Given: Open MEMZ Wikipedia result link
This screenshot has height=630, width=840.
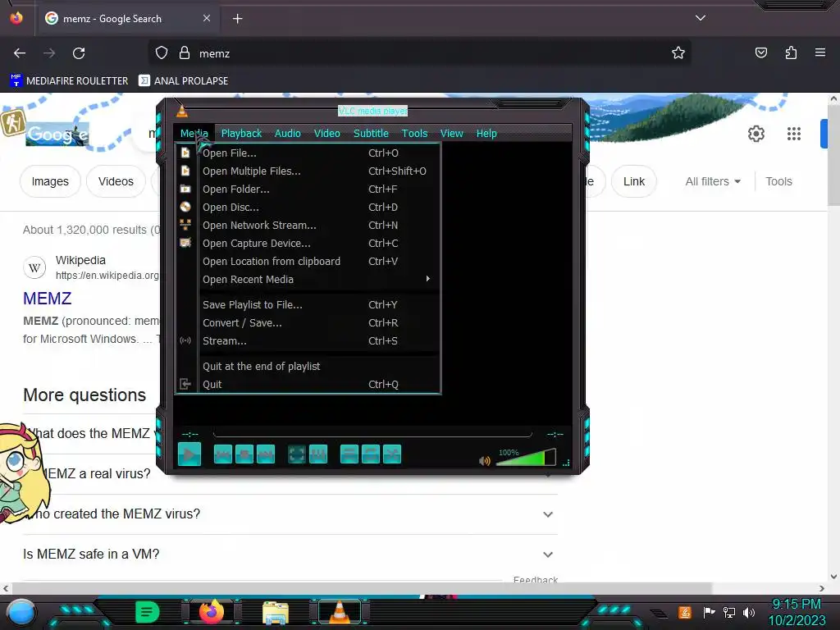Looking at the screenshot, I should click(x=47, y=299).
